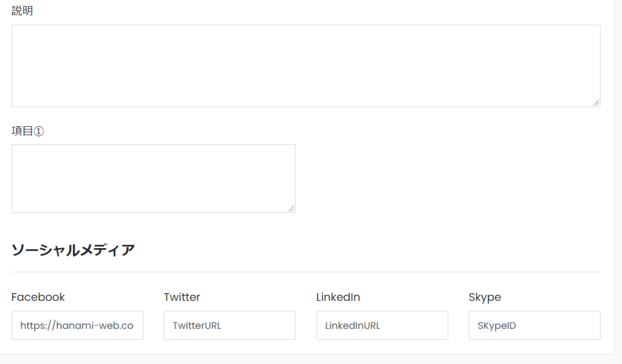Click inside the 説明 text area
Image resolution: width=622 pixels, height=364 pixels.
click(x=306, y=66)
